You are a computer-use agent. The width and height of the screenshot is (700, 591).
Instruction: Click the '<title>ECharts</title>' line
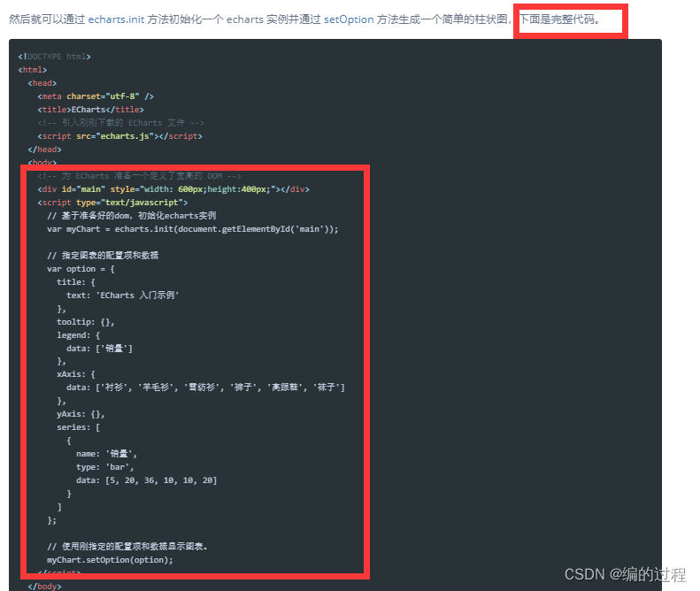(x=90, y=110)
